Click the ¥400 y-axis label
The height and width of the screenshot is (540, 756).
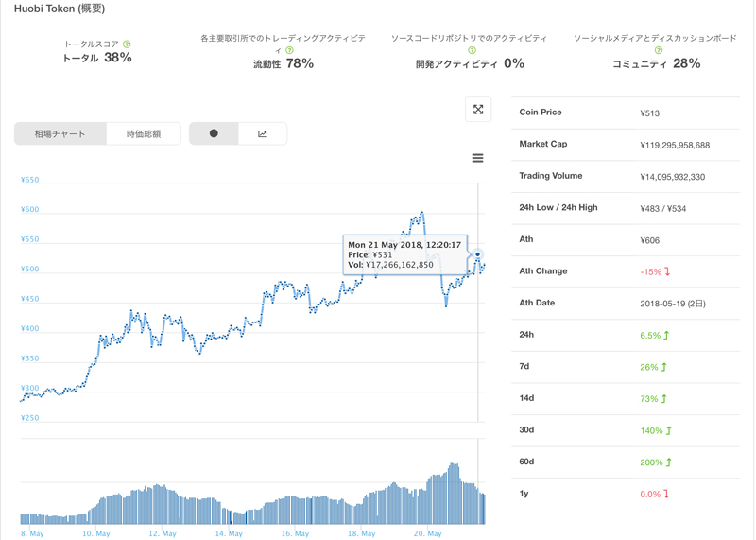coord(30,328)
